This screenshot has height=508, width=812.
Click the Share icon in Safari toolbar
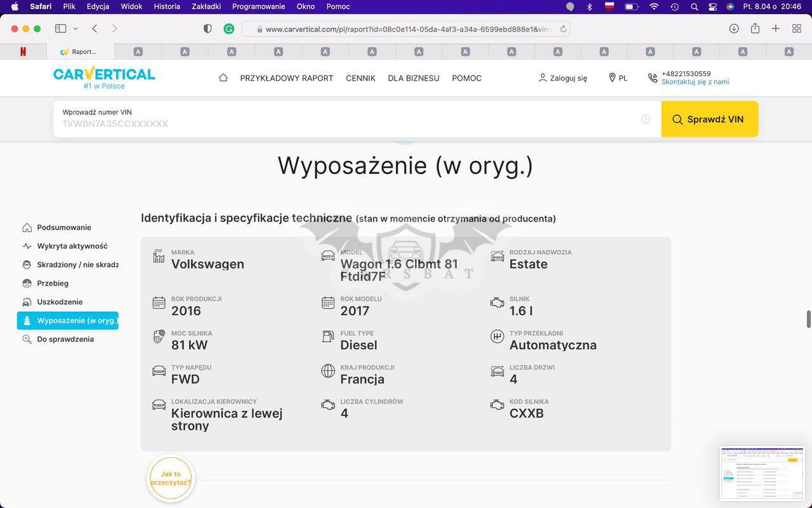(755, 29)
